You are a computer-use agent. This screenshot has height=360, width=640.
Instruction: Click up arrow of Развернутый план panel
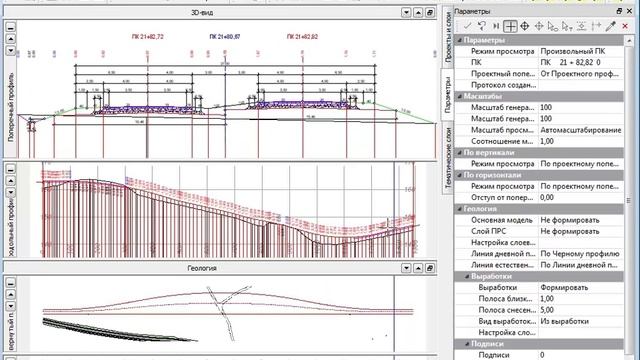click(11, 294)
